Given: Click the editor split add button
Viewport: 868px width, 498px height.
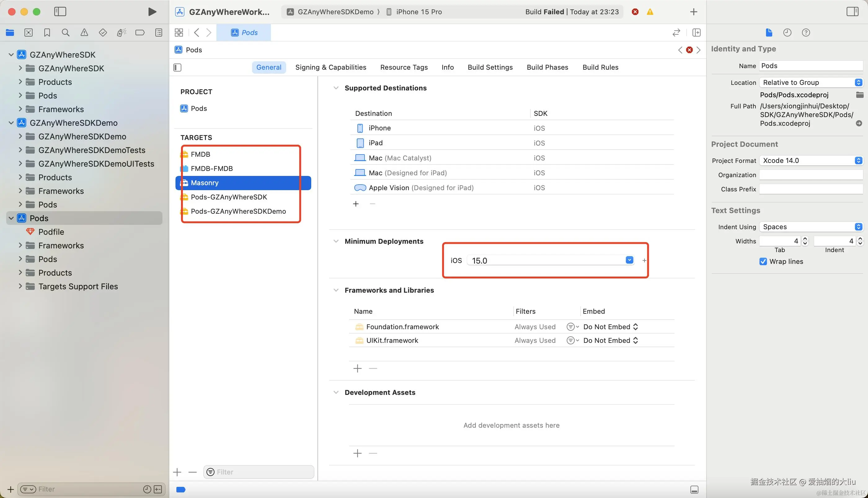Looking at the screenshot, I should pyautogui.click(x=696, y=33).
